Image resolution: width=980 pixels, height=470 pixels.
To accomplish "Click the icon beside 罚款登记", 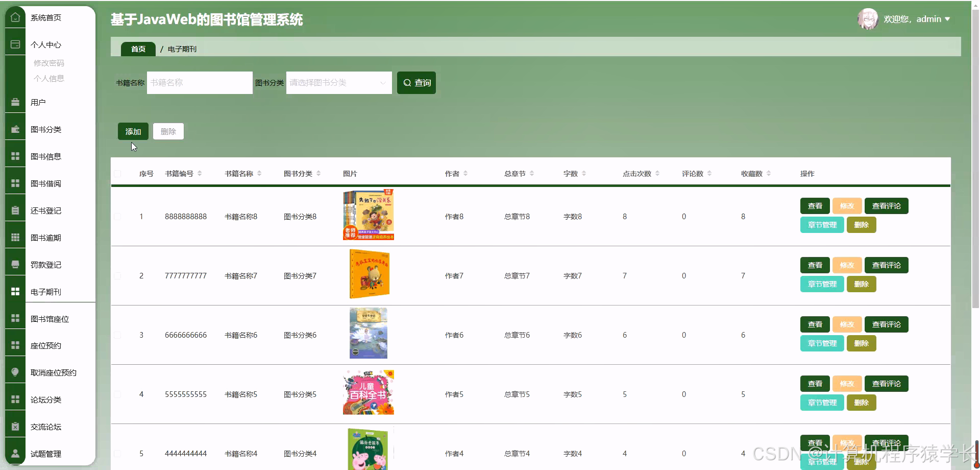I will click(x=15, y=265).
